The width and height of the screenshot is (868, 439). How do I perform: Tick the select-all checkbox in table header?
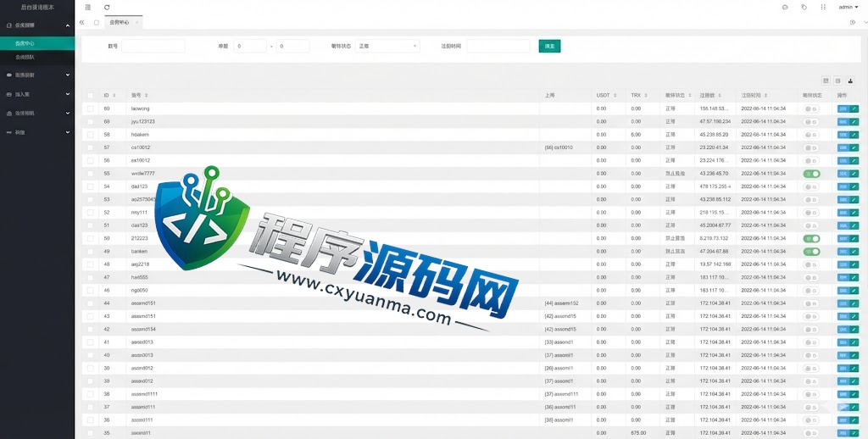[x=90, y=96]
